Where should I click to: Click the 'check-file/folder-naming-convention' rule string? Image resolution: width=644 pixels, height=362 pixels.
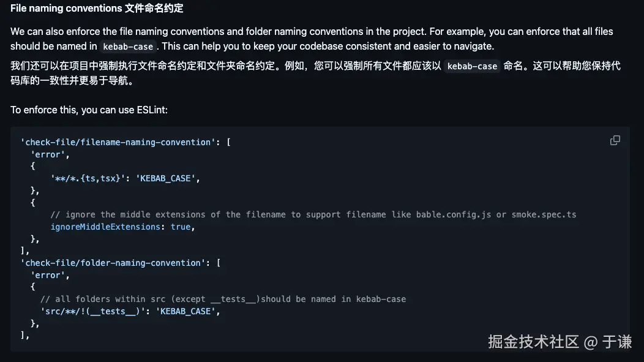click(113, 263)
